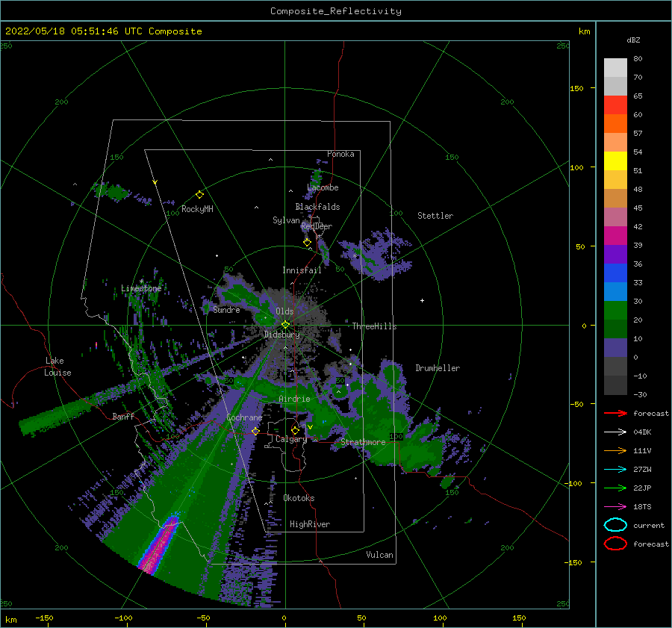Click the 'current' legend text
This screenshot has width=672, height=628.
click(x=649, y=525)
